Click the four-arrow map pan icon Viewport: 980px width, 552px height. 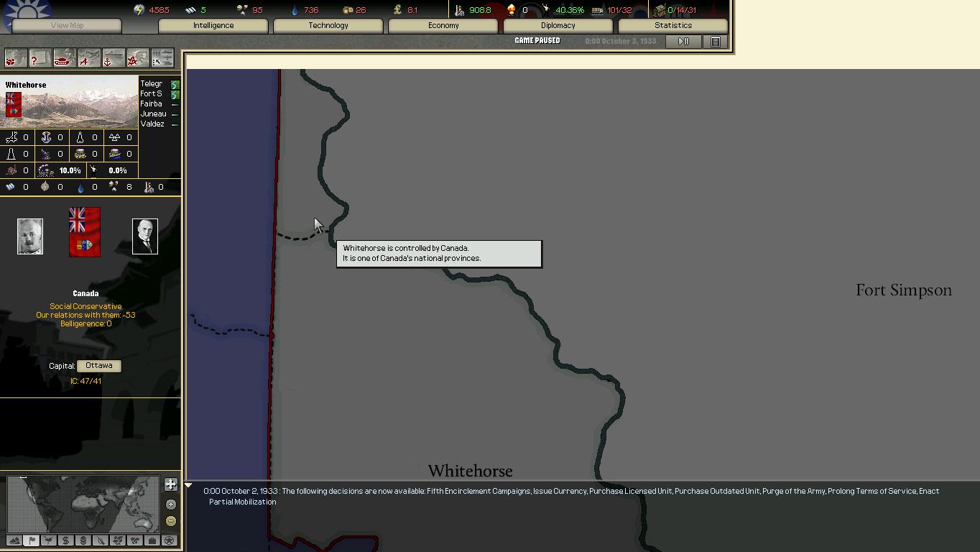pyautogui.click(x=171, y=484)
